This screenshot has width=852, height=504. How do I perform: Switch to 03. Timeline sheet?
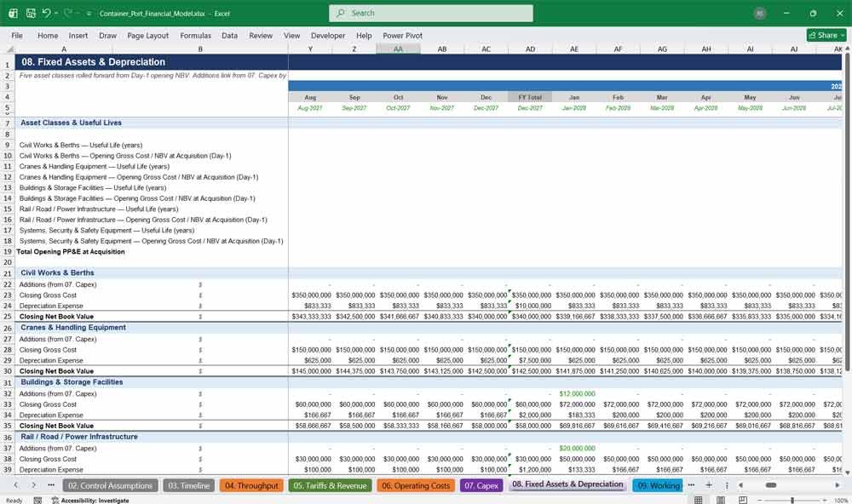pos(188,485)
